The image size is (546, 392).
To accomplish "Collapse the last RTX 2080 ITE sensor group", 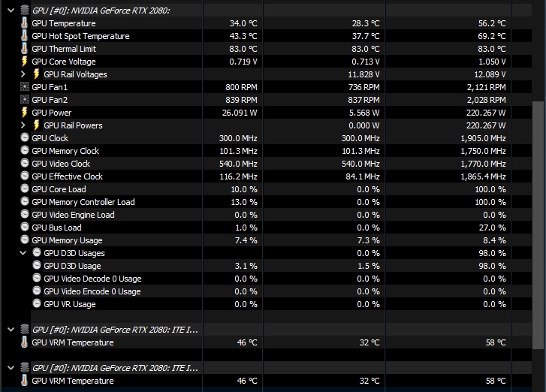I will point(11,368).
